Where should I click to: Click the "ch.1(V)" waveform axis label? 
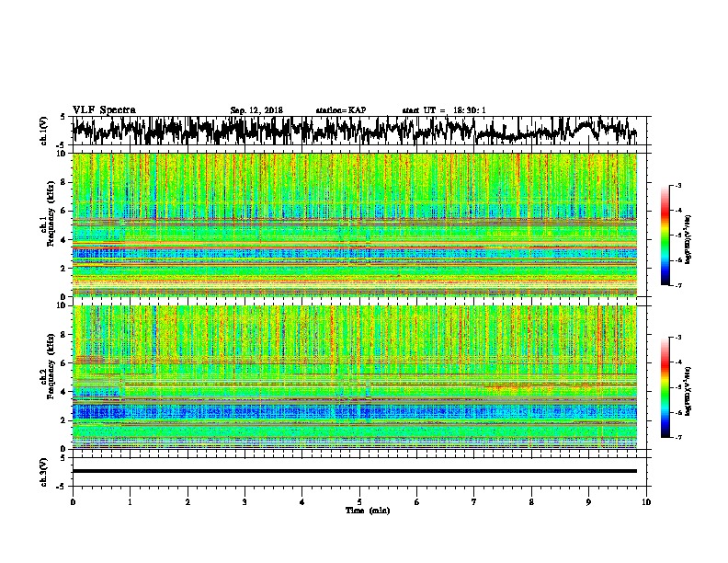pos(43,131)
